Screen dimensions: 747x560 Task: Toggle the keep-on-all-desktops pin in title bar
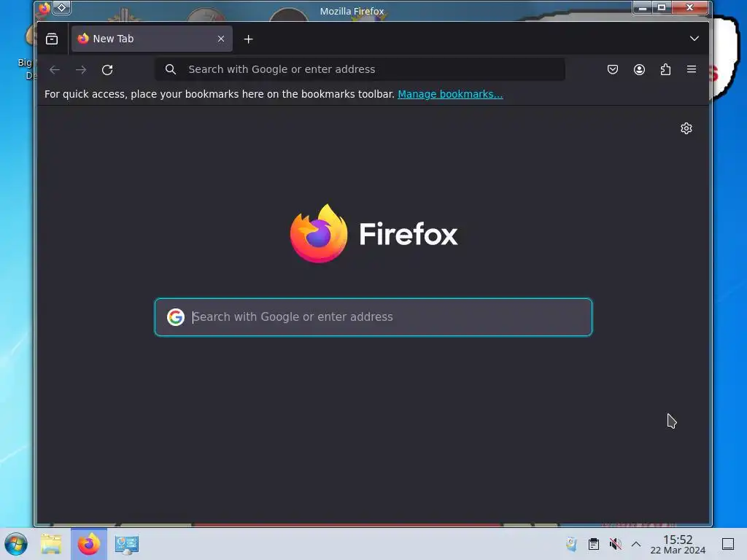tap(62, 7)
